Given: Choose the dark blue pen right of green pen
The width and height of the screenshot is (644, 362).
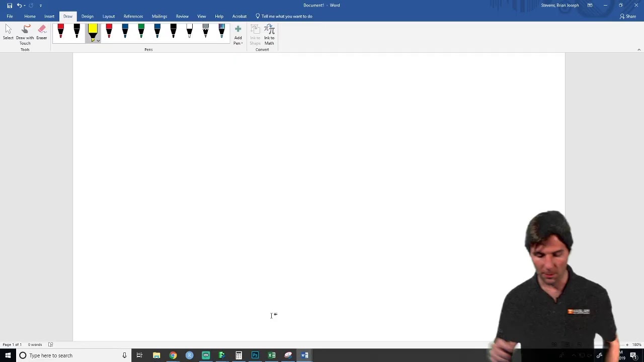Looking at the screenshot, I should 157,31.
